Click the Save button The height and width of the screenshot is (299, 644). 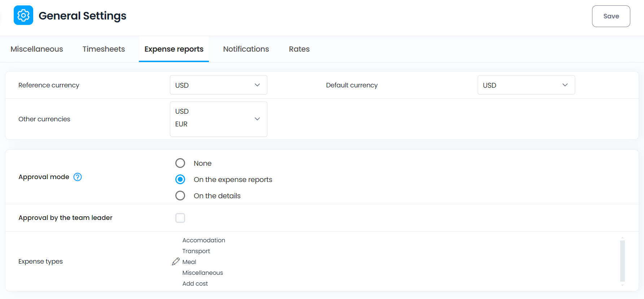click(611, 16)
